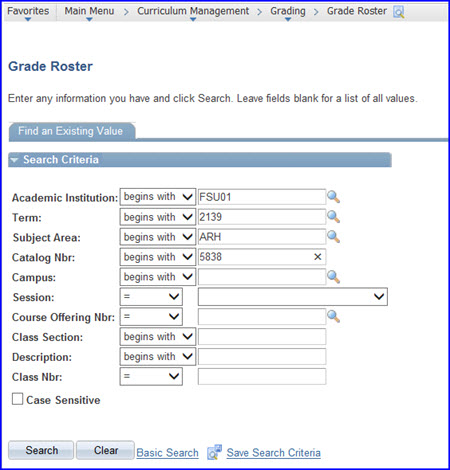Open the Session value dropdown

(293, 297)
